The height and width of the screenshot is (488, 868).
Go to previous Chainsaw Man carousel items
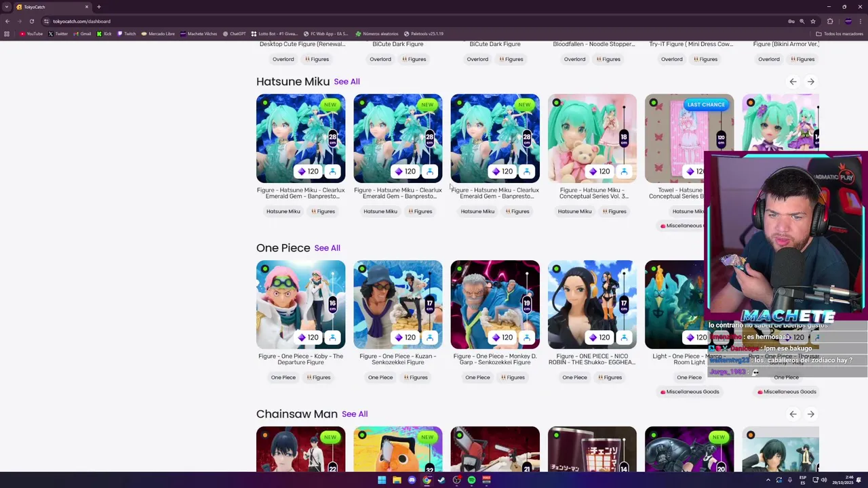tap(793, 414)
